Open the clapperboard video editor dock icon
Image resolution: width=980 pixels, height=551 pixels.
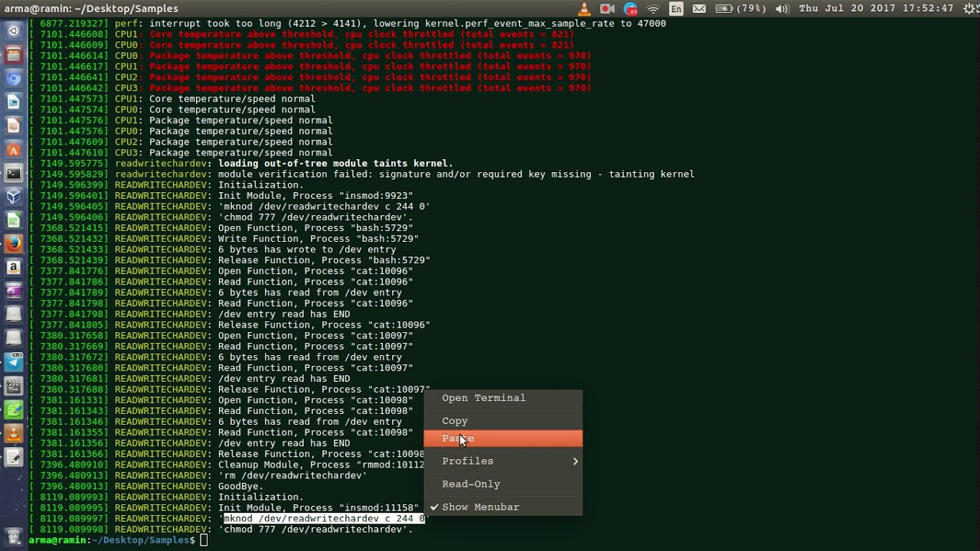(13, 386)
